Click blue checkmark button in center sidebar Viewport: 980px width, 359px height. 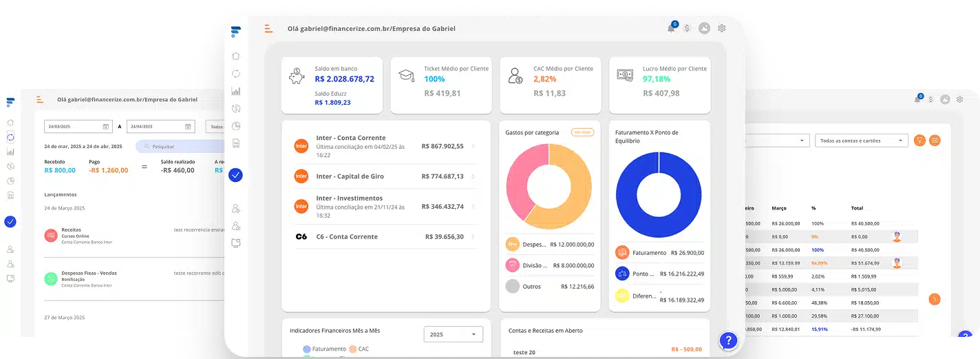[235, 175]
